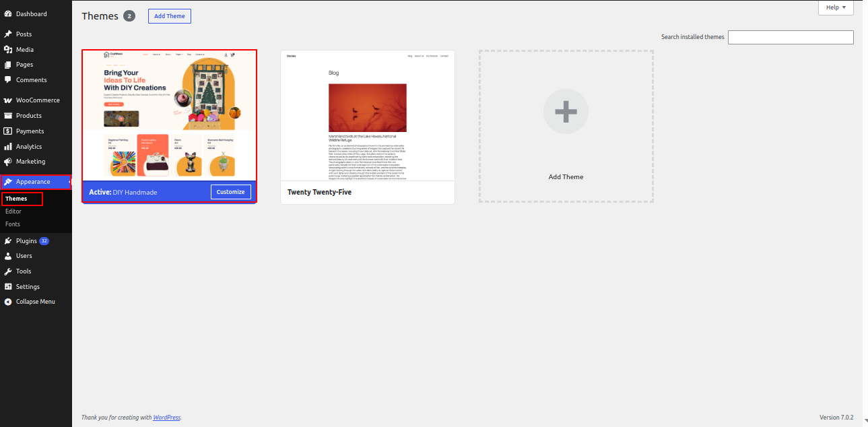Select the Payments menu label
Viewport: 868px width, 427px height.
coord(30,131)
